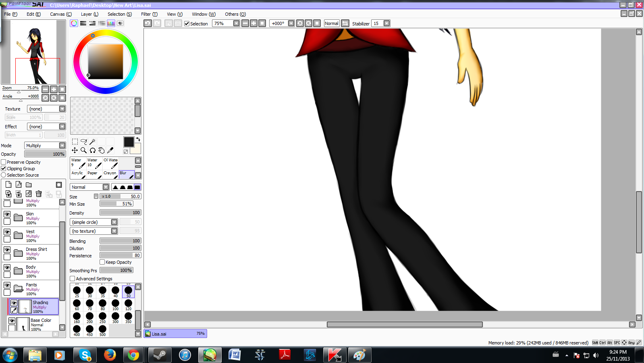Click the Normal view mode button
Screen dimensions: 644x363
331,23
